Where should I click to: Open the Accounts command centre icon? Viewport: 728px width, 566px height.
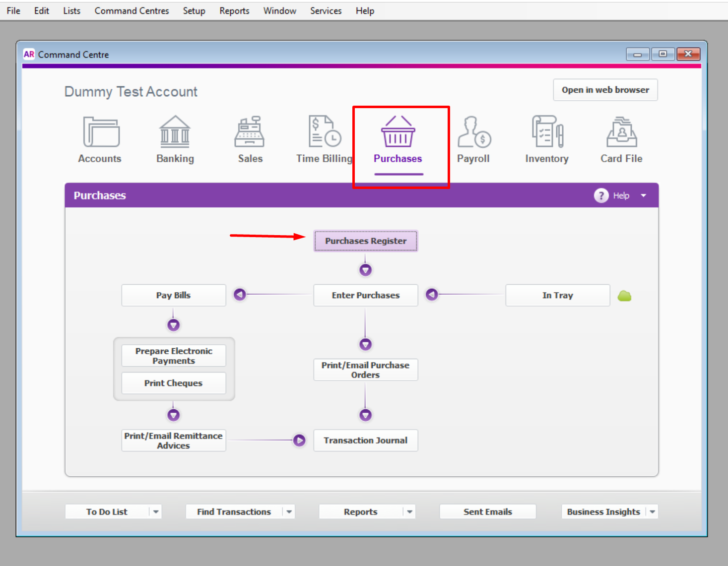[x=101, y=132]
